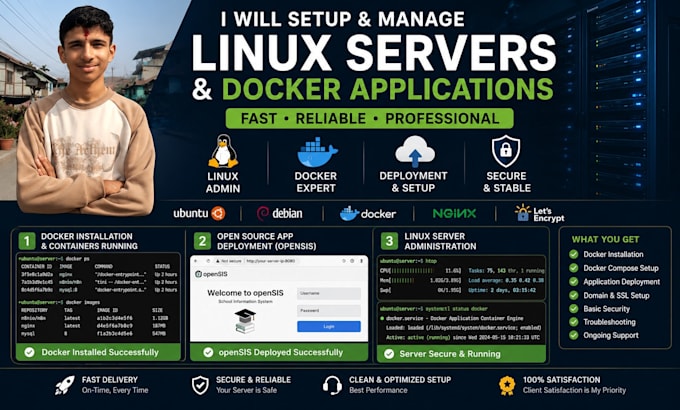Click the Debian swirl logo
This screenshot has width=680, height=410.
(x=263, y=213)
